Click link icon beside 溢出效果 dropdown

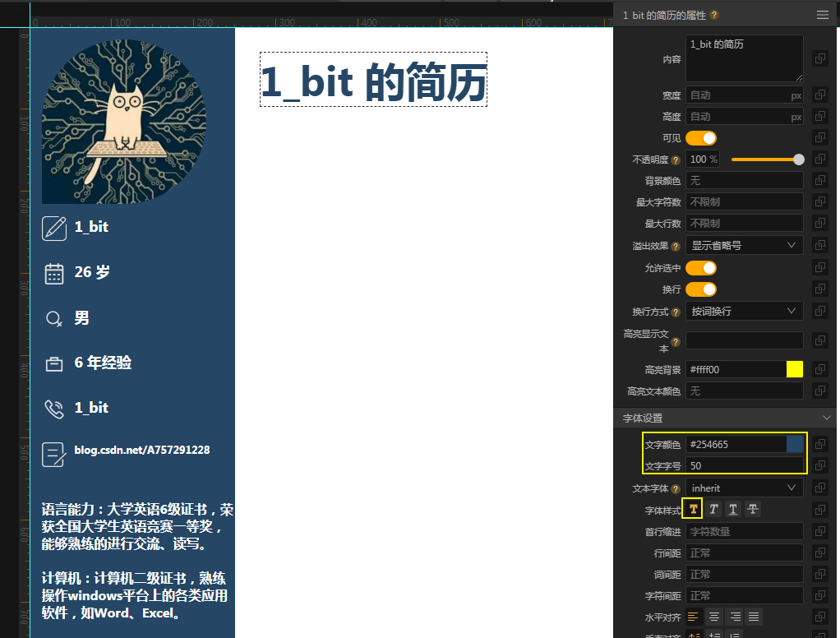point(819,245)
